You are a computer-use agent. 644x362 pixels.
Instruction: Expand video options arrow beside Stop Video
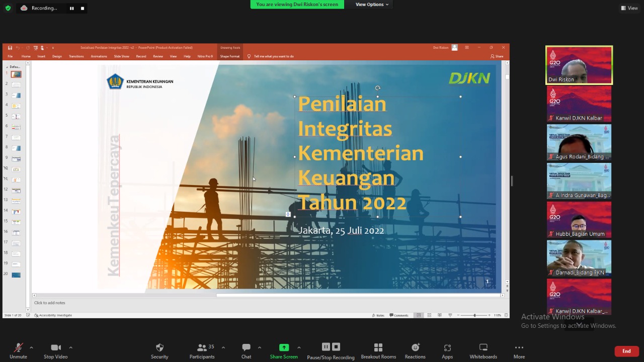point(70,347)
